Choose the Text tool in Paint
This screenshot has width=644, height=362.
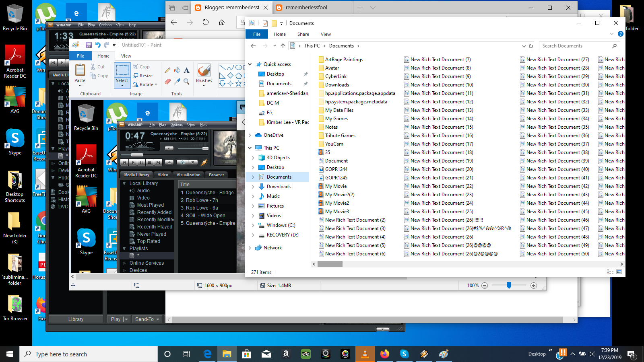(x=186, y=70)
